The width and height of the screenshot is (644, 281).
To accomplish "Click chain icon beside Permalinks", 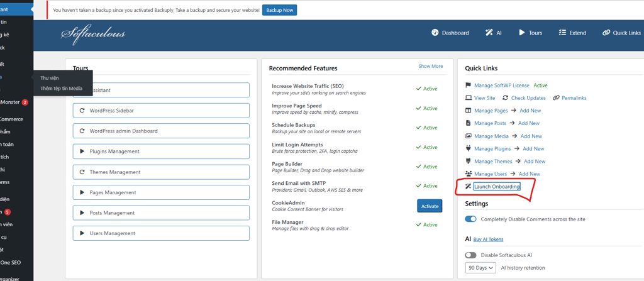I will (x=556, y=98).
